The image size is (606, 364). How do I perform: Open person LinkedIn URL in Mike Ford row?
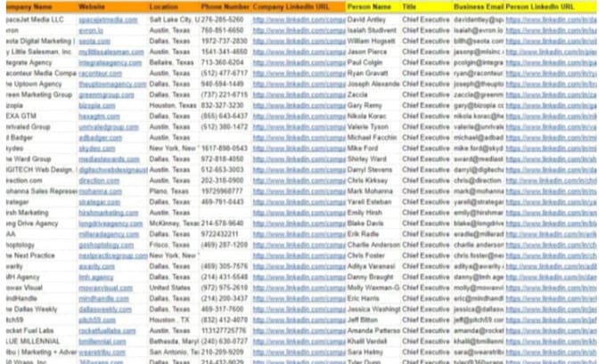[551, 149]
